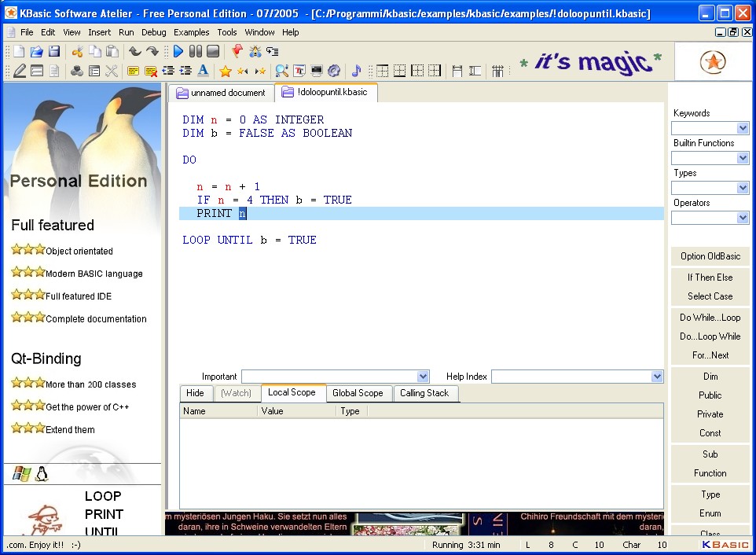Save the file using the floppy disk icon
Screen dimensions: 756x555
tap(54, 52)
